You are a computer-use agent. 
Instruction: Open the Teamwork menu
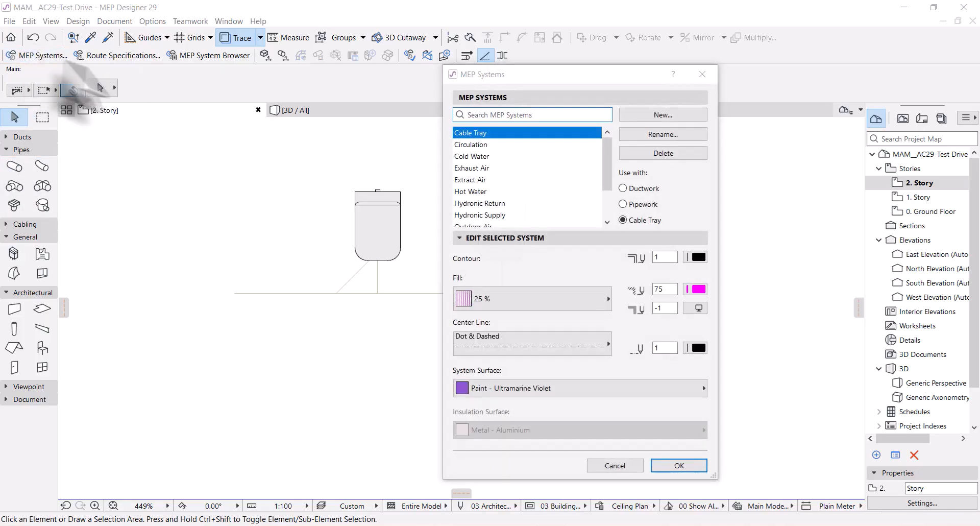pos(190,21)
